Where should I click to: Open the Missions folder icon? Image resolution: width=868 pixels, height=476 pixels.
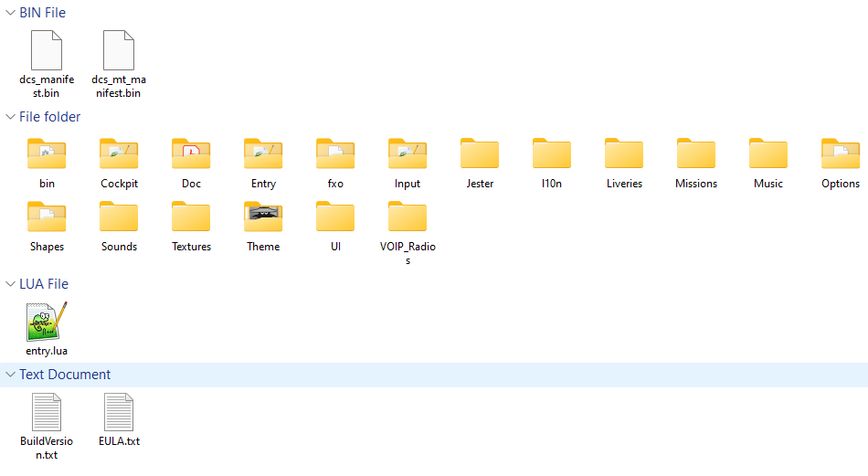696,153
